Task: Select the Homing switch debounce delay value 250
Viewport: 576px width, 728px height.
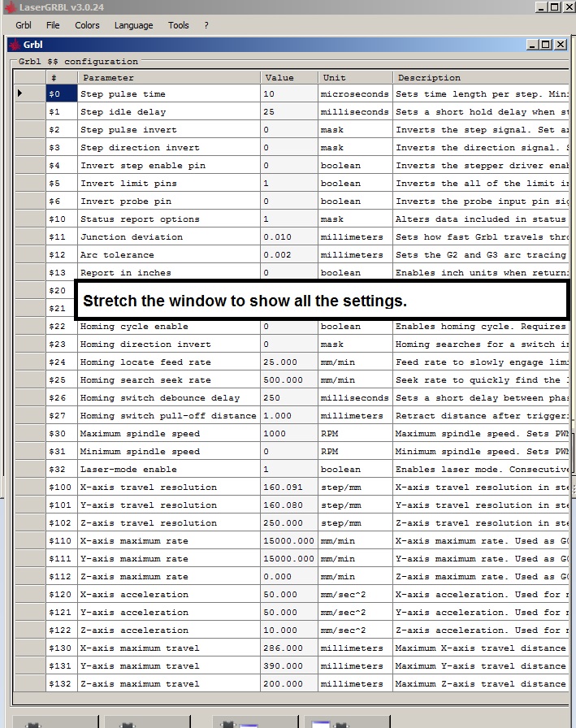Action: click(289, 398)
